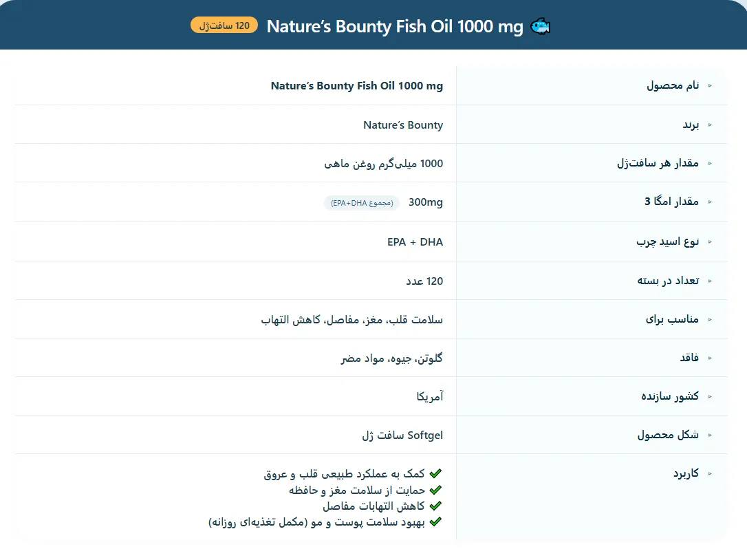Viewport: 747px width, 560px height.
Task: Click the arrow bullet next to 'برند'
Action: click(x=710, y=125)
